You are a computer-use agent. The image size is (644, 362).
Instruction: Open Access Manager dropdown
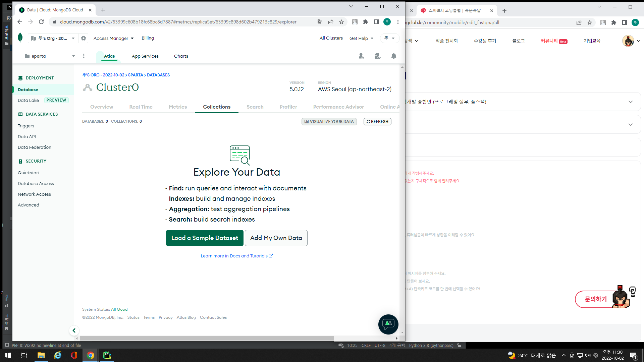click(114, 38)
